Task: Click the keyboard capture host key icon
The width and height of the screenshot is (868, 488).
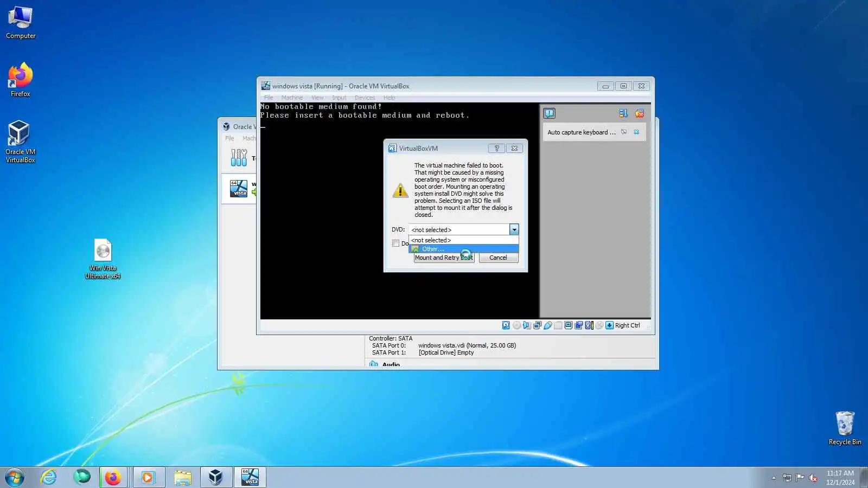Action: pos(609,325)
